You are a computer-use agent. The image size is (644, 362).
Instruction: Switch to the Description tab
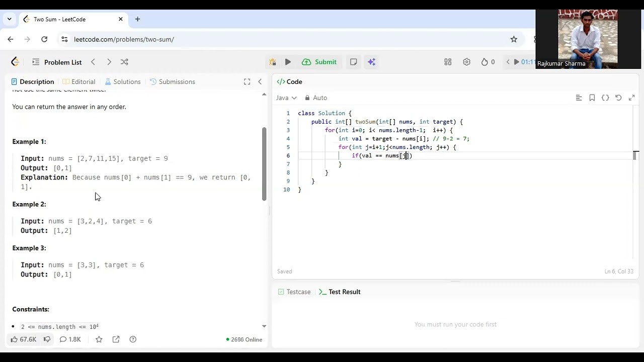coord(33,81)
